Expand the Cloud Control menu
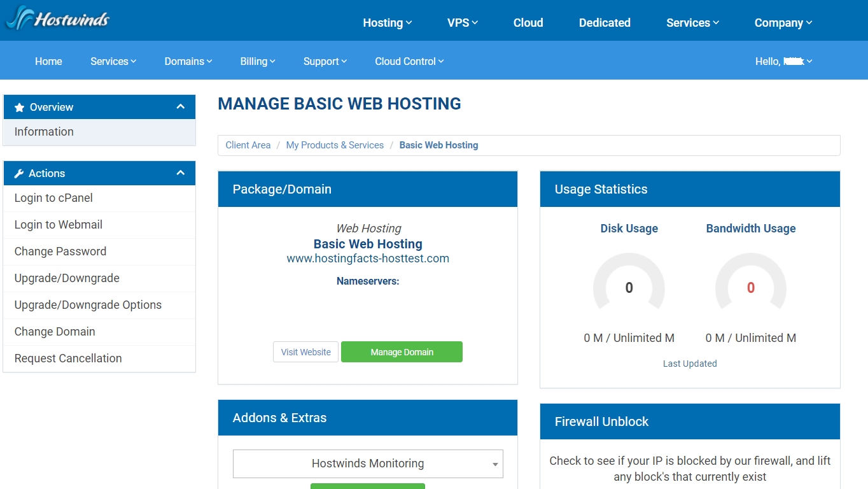 click(409, 62)
